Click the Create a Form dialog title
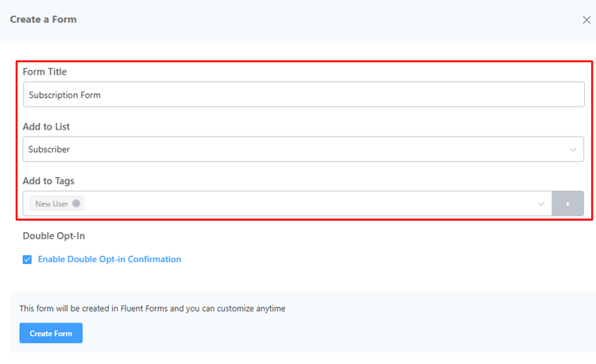 pos(43,19)
